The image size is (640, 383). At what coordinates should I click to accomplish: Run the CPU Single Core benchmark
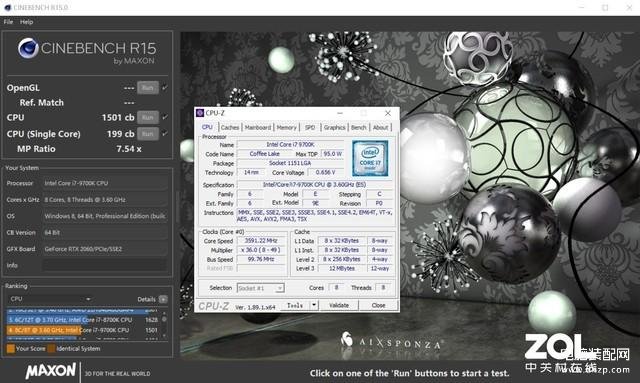coord(148,134)
